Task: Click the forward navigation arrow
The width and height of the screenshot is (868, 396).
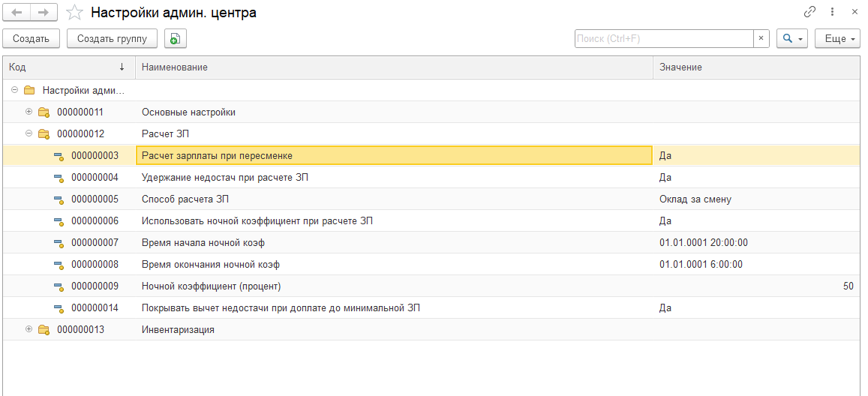Action: 43,13
